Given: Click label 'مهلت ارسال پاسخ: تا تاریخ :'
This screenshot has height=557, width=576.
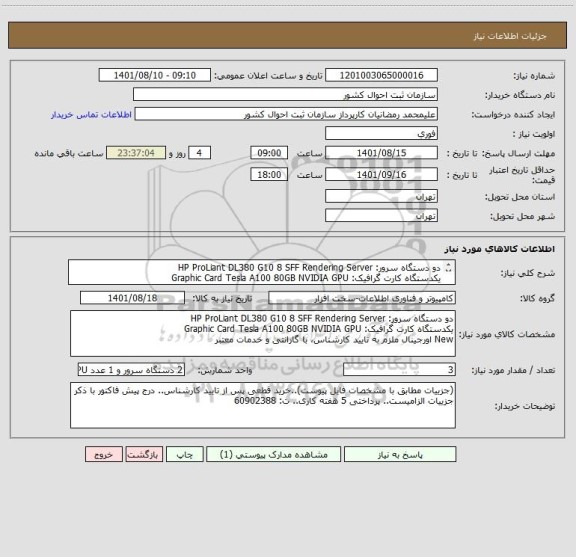Looking at the screenshot, I should coord(501,153).
